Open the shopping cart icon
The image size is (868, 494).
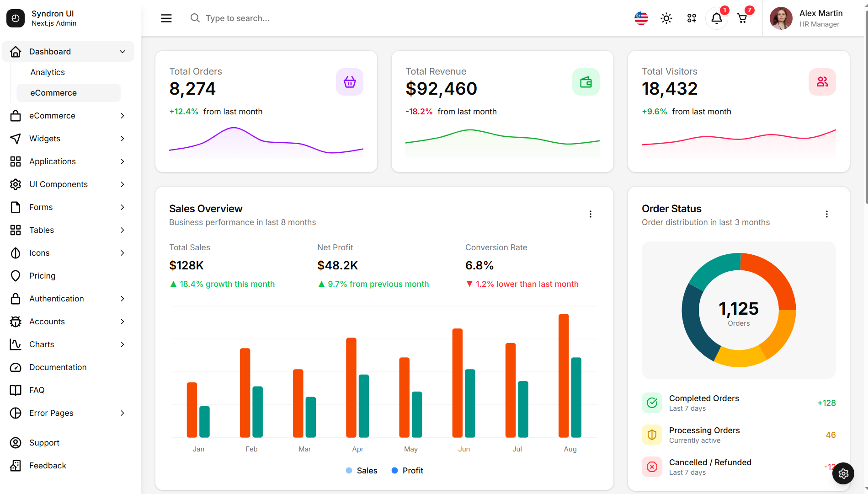(742, 18)
